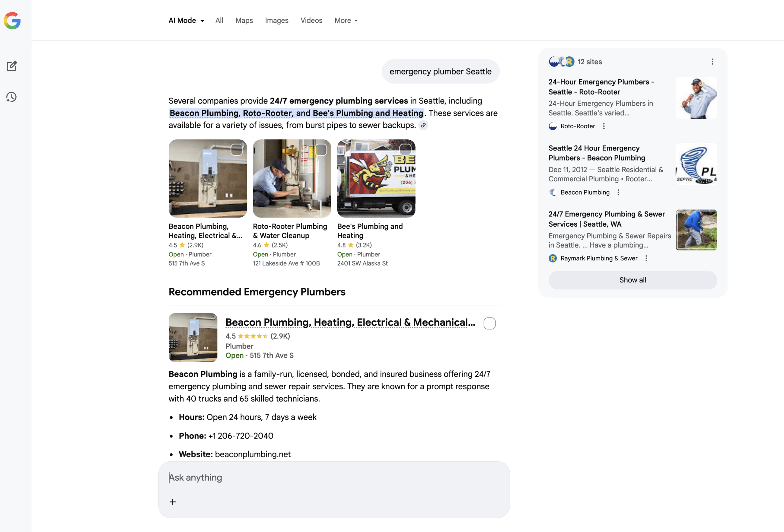Click the link icon after the summary paragraph
Viewport: 784px width, 532px height.
point(423,125)
